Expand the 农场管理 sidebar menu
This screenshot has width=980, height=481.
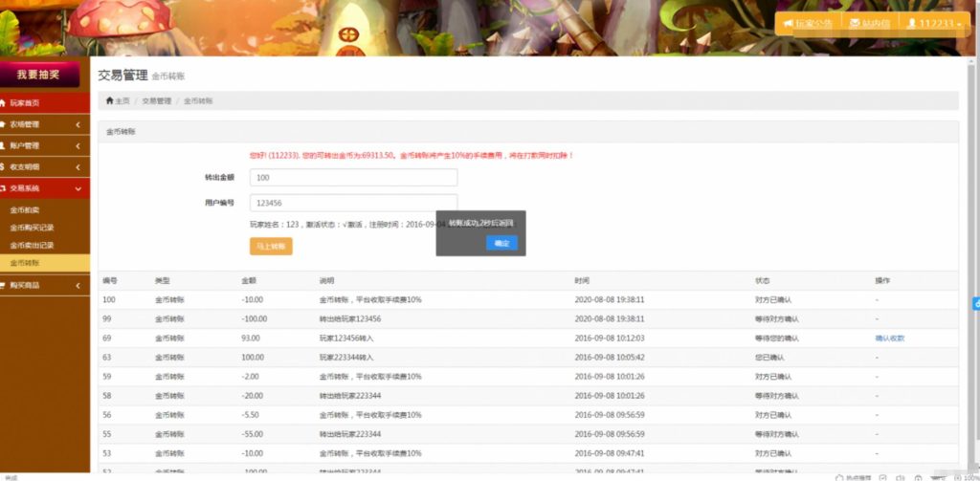point(45,124)
